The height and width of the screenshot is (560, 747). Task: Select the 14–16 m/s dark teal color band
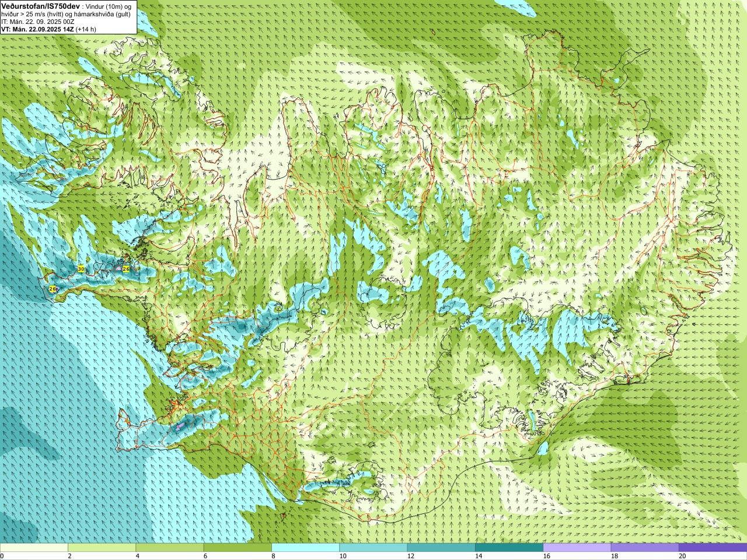coord(509,548)
